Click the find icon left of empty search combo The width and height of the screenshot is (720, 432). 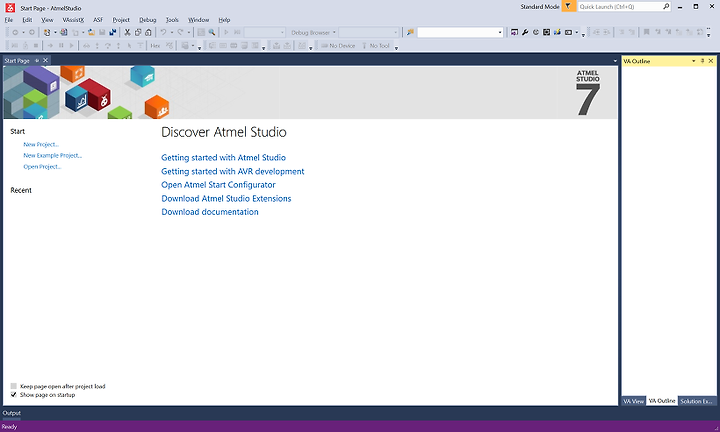coord(410,32)
